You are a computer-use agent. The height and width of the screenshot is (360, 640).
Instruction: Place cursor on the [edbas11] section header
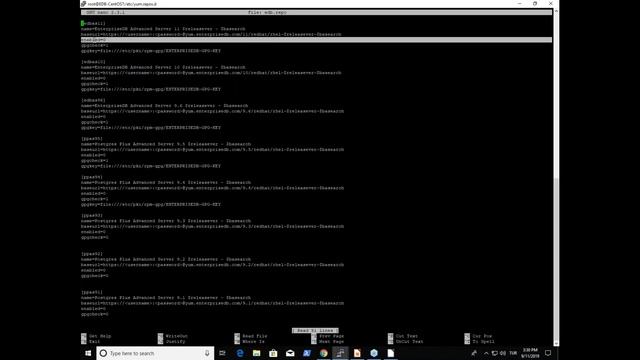coord(93,23)
